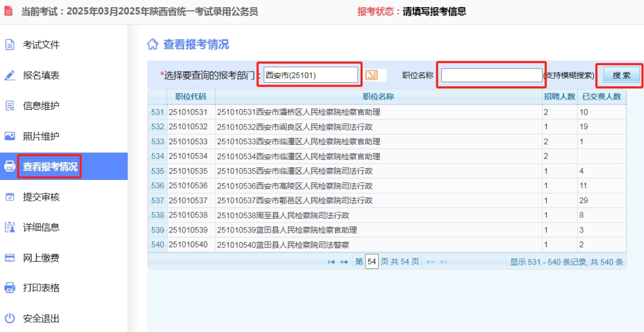644x332 pixels.
Task: Go to the first page of results
Action: (331, 262)
